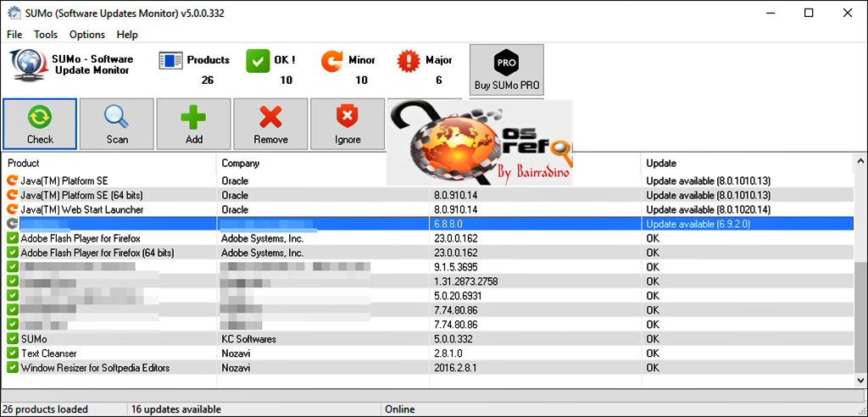Select Window Resizer for Softpedia Editors
Screen dimensions: 868x417
point(95,367)
